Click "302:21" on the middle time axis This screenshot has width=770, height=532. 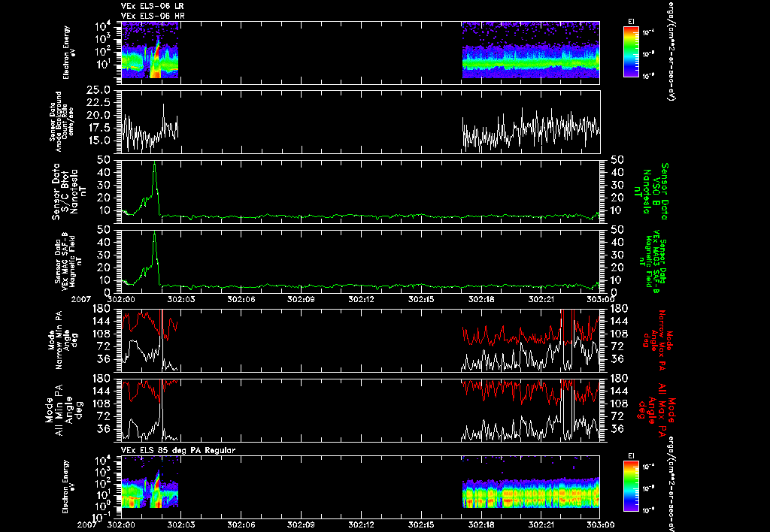pyautogui.click(x=541, y=299)
